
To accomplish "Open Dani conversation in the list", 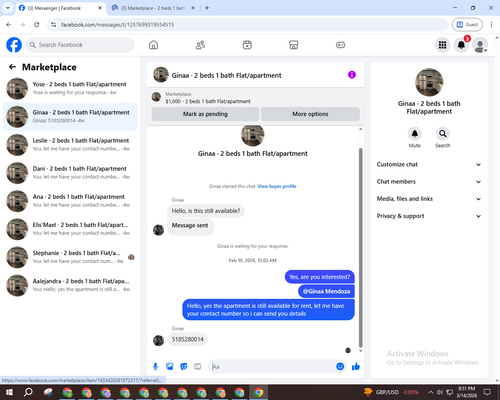I will pos(70,173).
